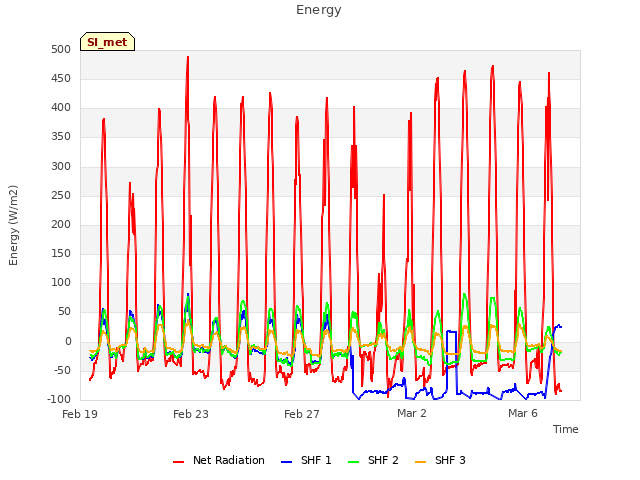Click the red Net Radiation legend swatch
This screenshot has width=640, height=480.
coord(178,462)
